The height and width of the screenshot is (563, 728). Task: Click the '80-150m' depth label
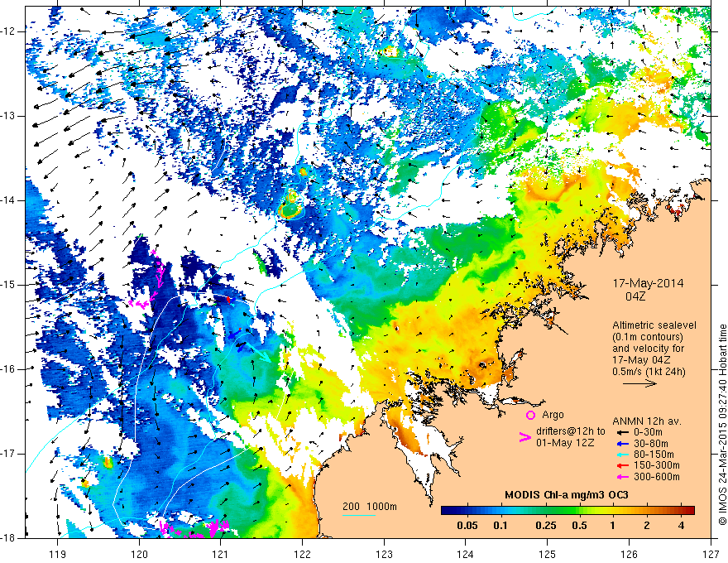(654, 455)
